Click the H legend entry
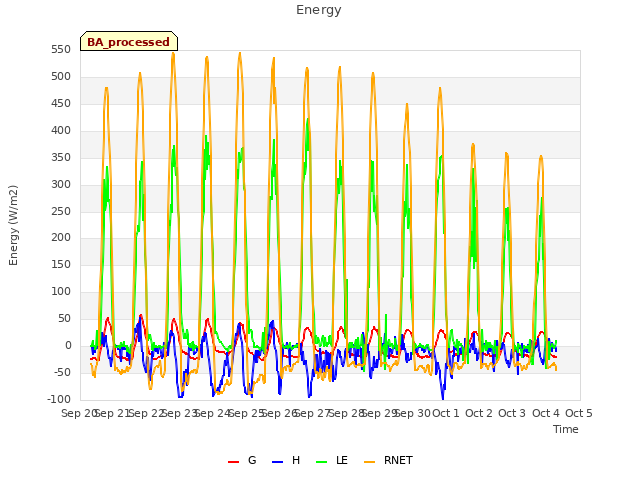This screenshot has width=640, height=480. [286, 460]
